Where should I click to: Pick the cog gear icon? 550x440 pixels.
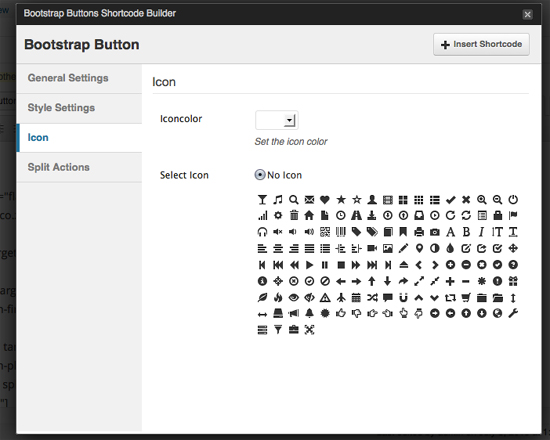coord(278,215)
